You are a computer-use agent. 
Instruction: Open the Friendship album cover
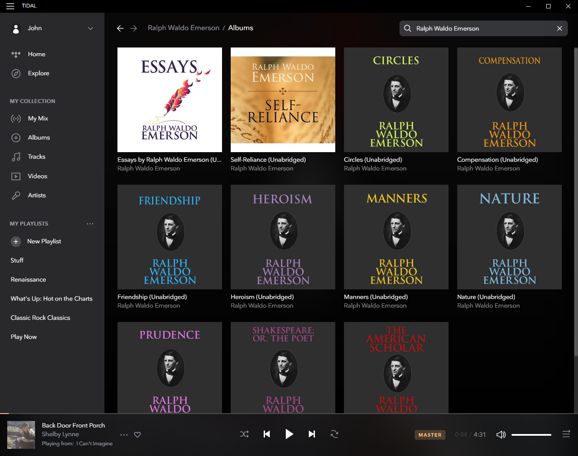pyautogui.click(x=170, y=237)
